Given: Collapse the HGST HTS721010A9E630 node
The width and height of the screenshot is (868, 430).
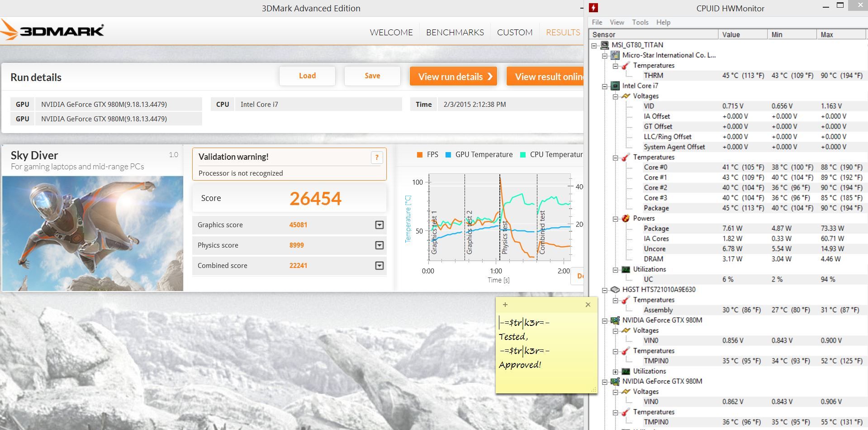Looking at the screenshot, I should coord(605,290).
